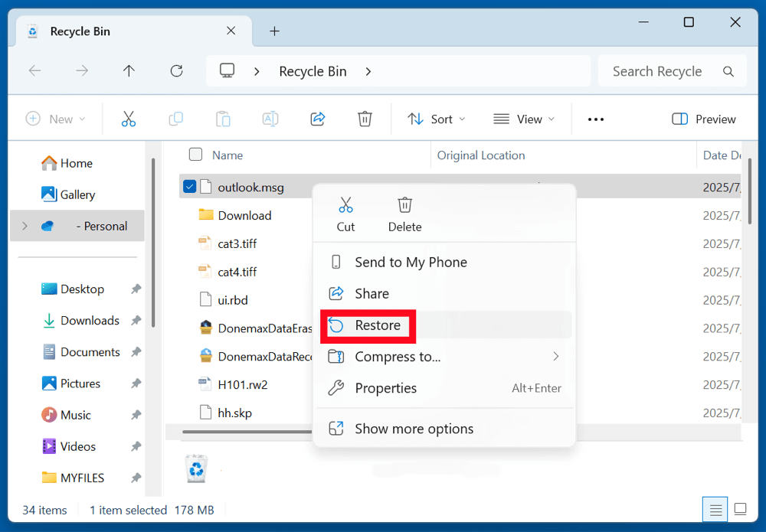Image resolution: width=766 pixels, height=532 pixels.
Task: Open the Preview pane button
Action: click(703, 119)
